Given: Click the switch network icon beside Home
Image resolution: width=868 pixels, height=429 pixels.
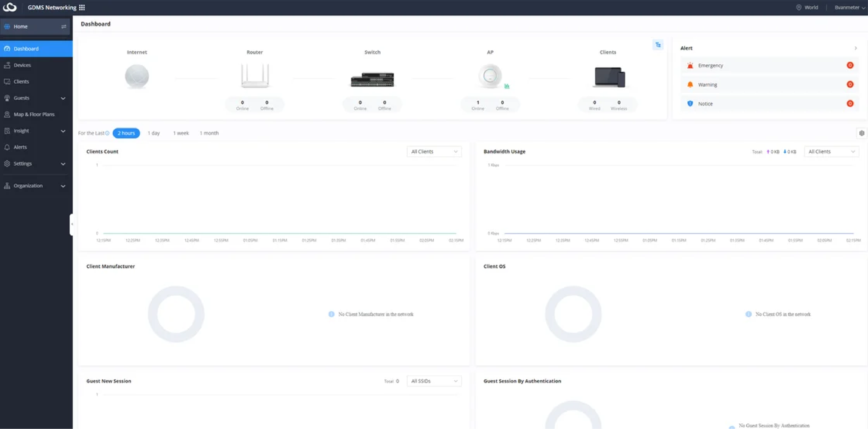Looking at the screenshot, I should (63, 27).
